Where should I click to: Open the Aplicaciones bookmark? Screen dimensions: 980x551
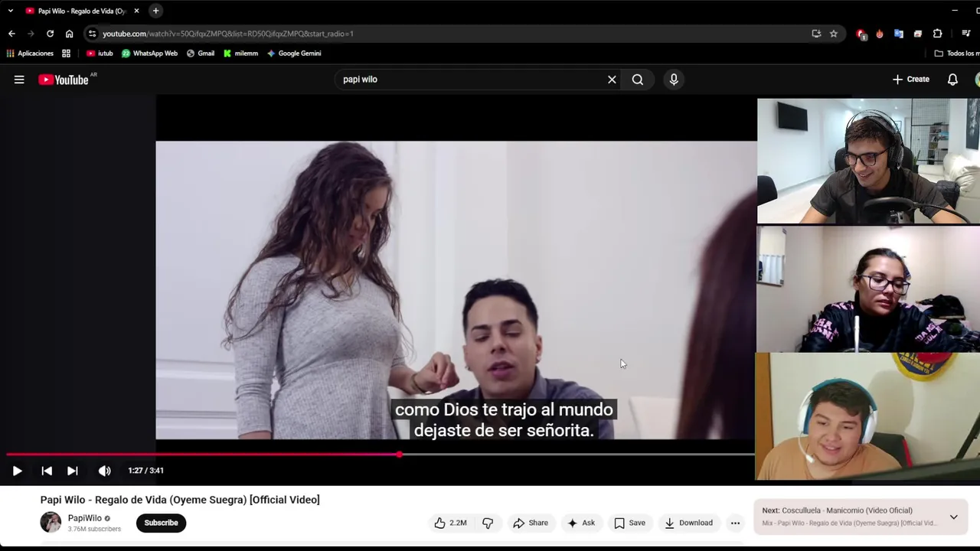(x=30, y=54)
